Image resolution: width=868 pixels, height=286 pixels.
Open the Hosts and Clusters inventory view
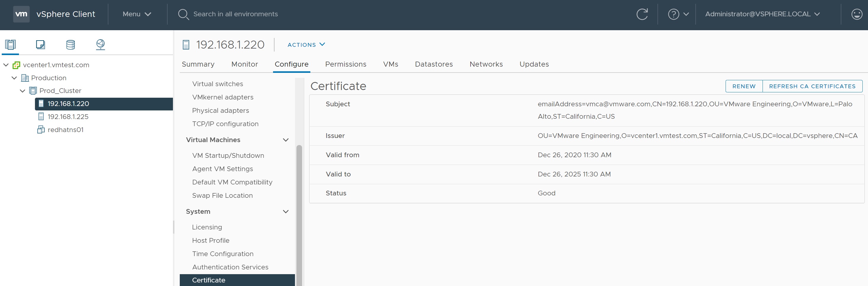[x=10, y=44]
